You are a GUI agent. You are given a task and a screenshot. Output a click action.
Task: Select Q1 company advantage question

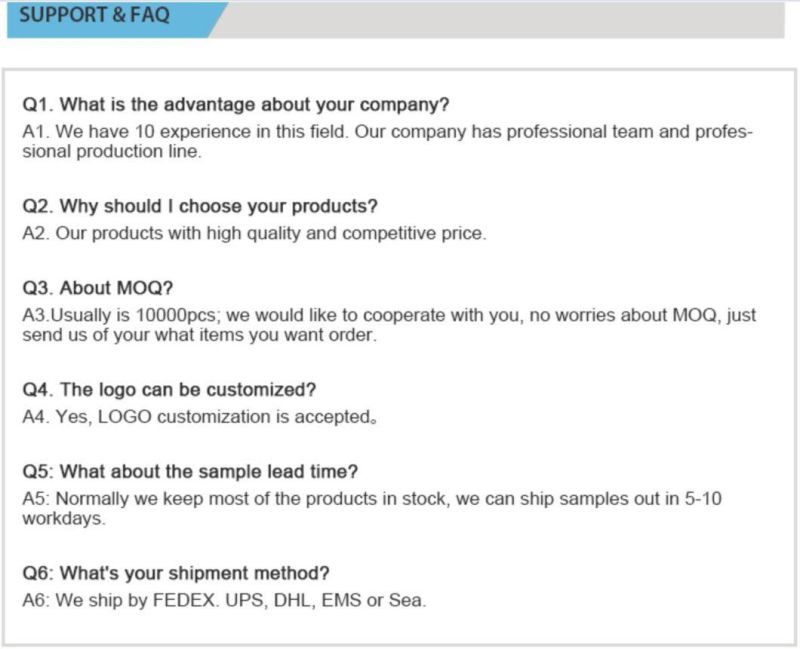pos(236,105)
